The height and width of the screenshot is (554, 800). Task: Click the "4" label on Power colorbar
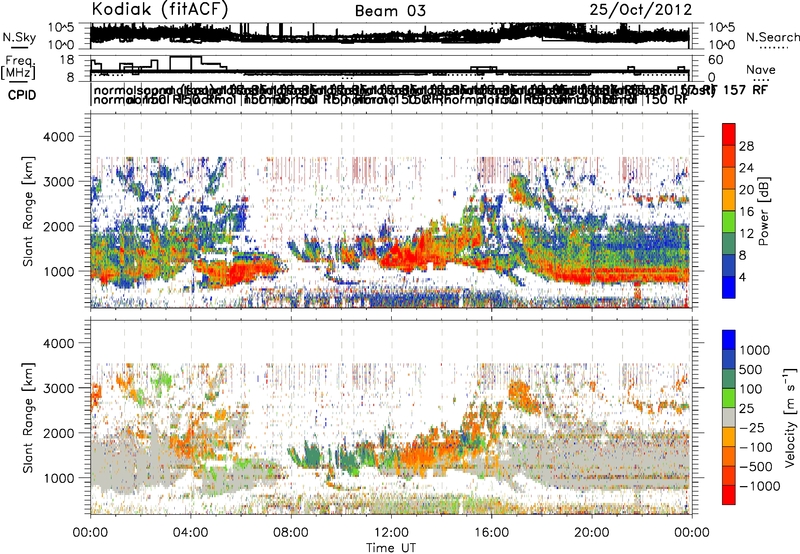tap(743, 278)
